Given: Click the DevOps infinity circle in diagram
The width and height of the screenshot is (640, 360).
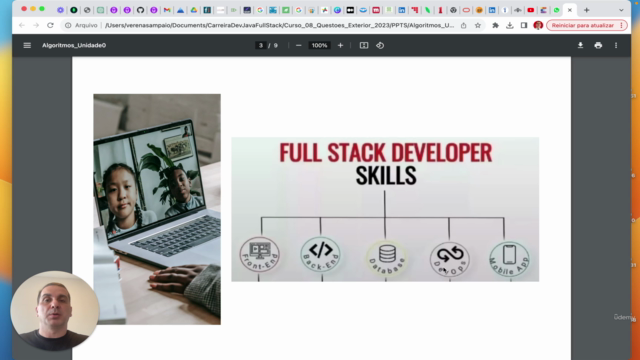Looking at the screenshot, I should click(449, 259).
